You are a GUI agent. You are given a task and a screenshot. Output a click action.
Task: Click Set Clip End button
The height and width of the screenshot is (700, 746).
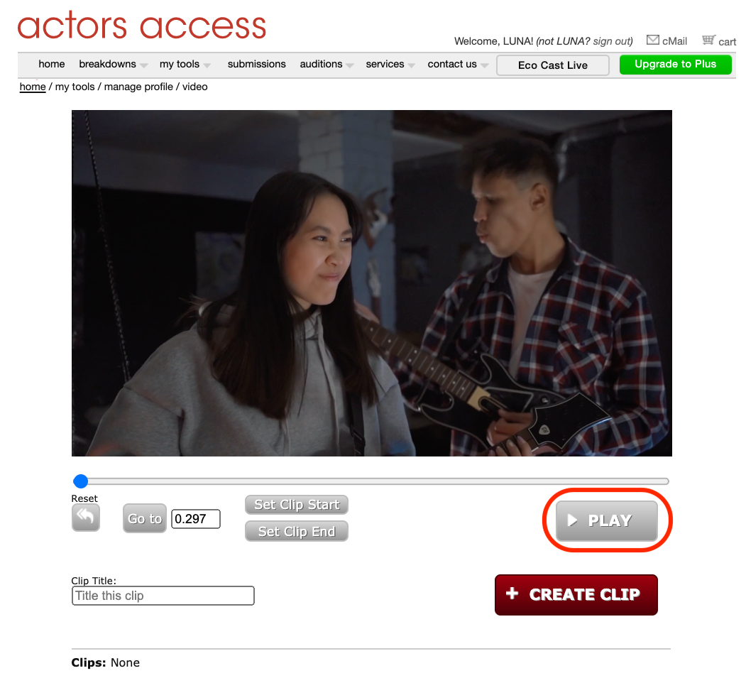[x=297, y=532]
